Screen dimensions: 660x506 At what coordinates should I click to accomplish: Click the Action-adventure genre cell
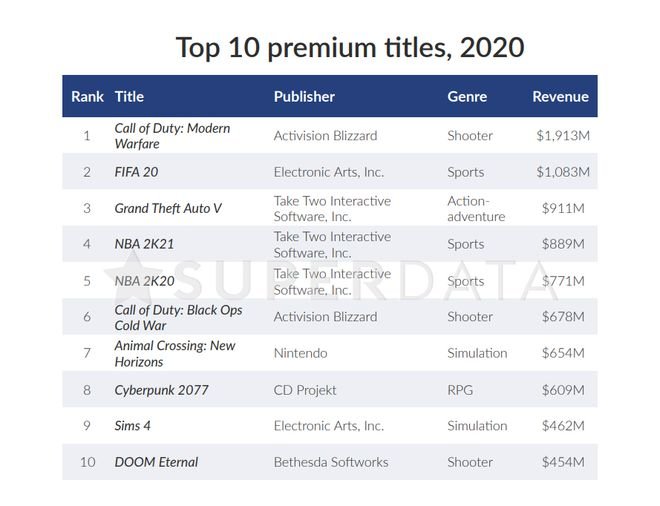pyautogui.click(x=476, y=208)
